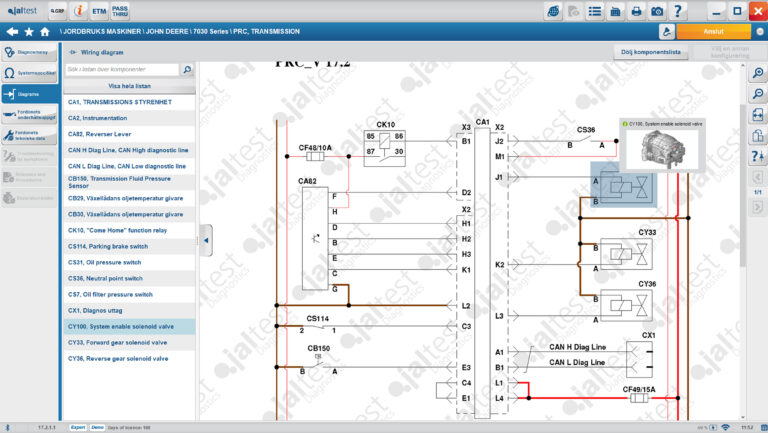This screenshot has width=768, height=433.
Task: Select CA1, TRANSMISSIONS STYRENHET in list
Action: [129, 102]
